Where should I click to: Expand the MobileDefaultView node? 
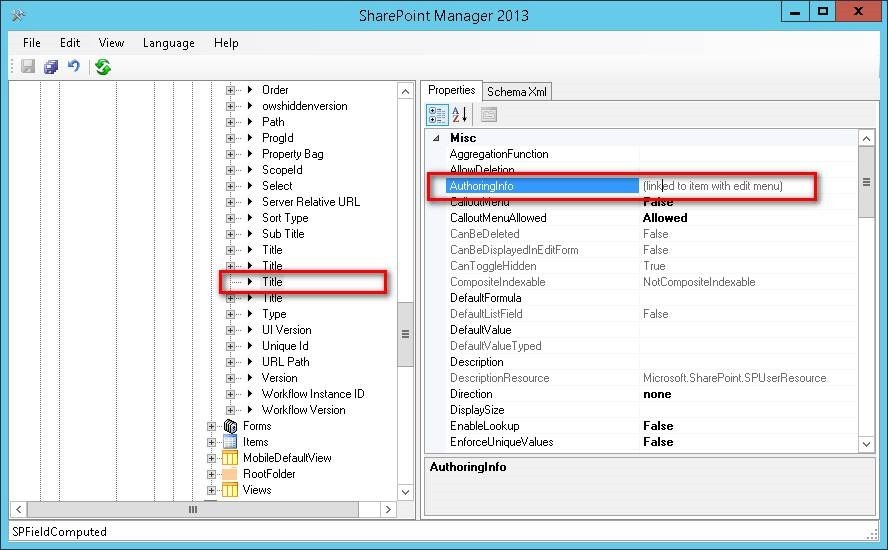pos(211,458)
